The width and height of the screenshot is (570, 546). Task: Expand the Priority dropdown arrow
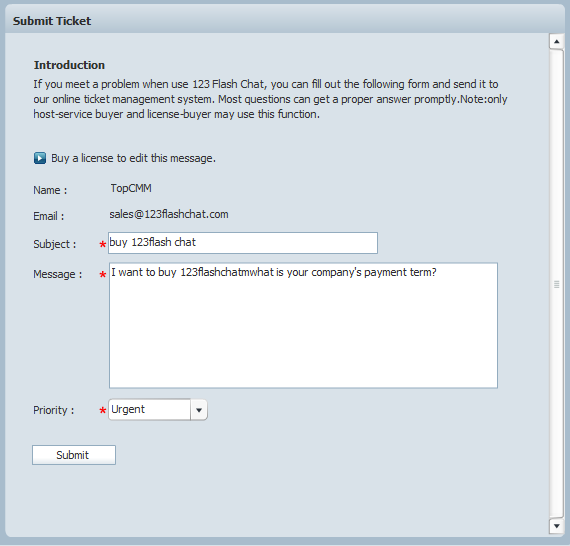click(199, 410)
